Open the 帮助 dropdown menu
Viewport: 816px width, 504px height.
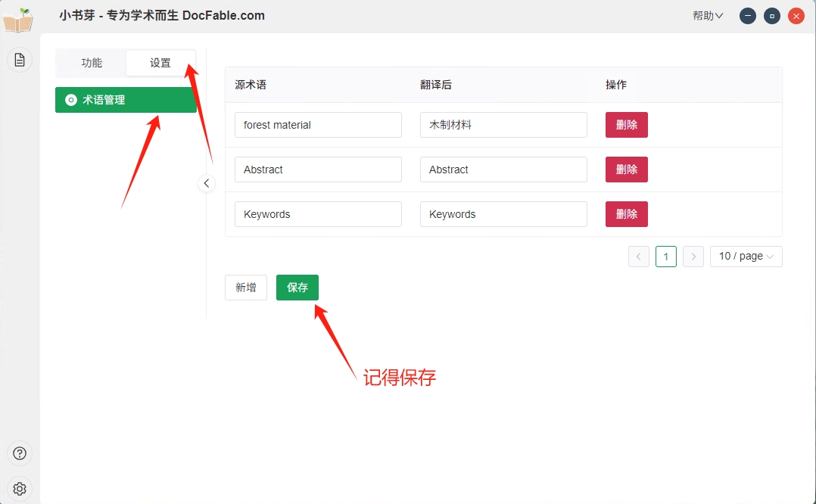(x=708, y=16)
